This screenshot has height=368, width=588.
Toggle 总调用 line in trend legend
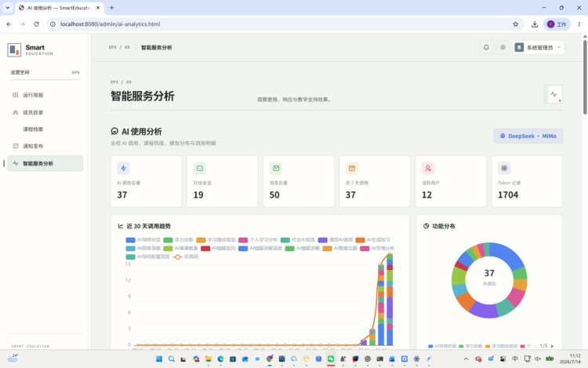coord(186,257)
